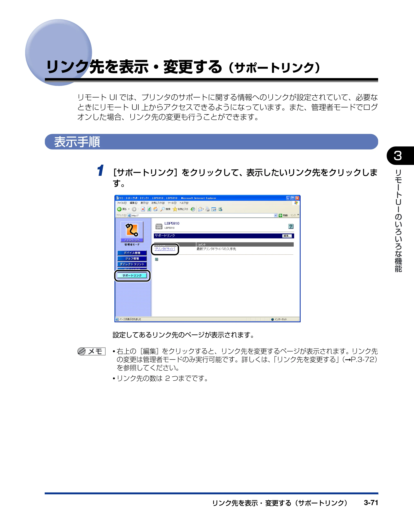Click the 最新プリンタドライバの入手先 comment text
The height and width of the screenshot is (532, 414).
[x=216, y=249]
